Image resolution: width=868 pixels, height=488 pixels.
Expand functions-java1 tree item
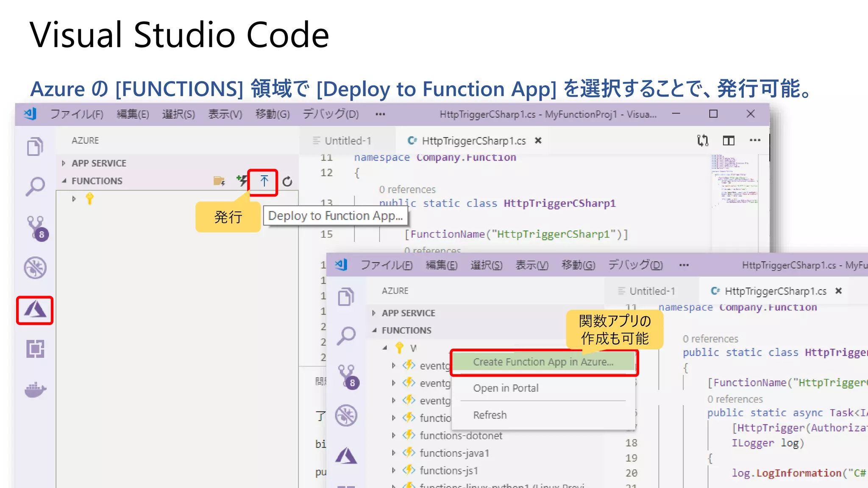tap(394, 453)
